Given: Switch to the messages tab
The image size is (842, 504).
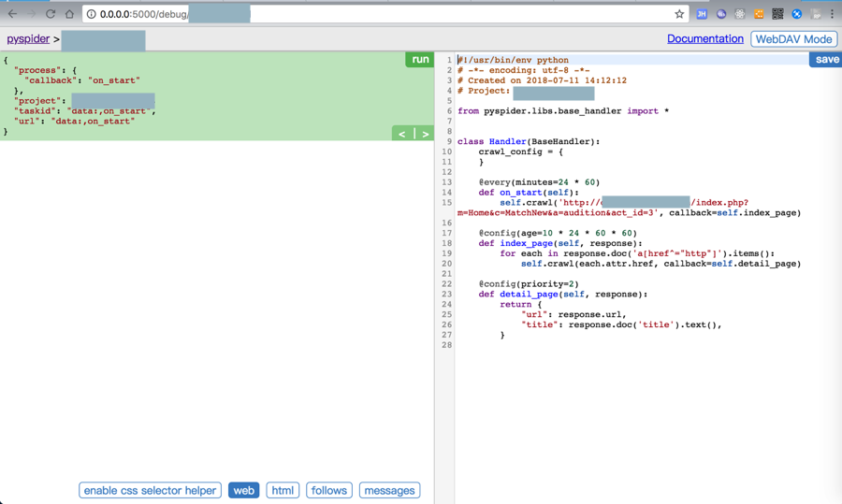Looking at the screenshot, I should (389, 490).
